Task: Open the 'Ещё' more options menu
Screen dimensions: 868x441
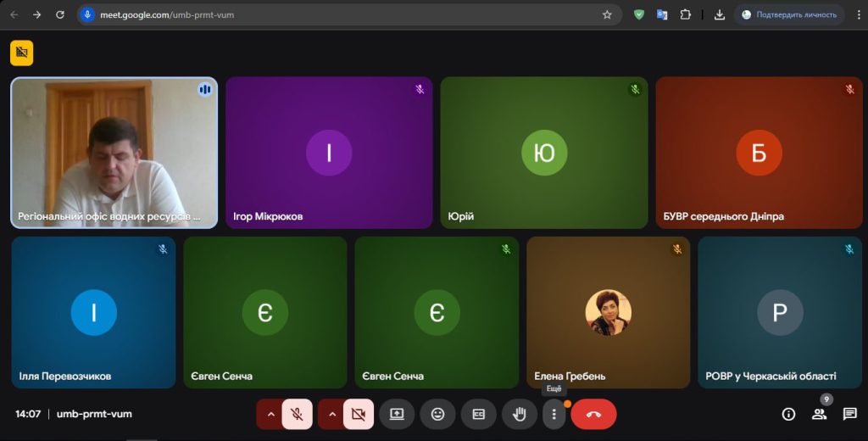Action: tap(554, 414)
